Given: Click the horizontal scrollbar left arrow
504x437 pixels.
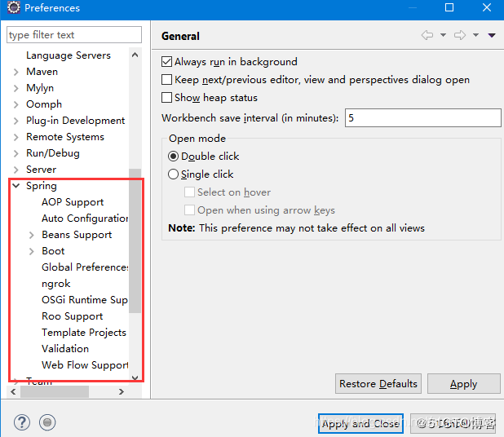Looking at the screenshot, I should coord(13,391).
